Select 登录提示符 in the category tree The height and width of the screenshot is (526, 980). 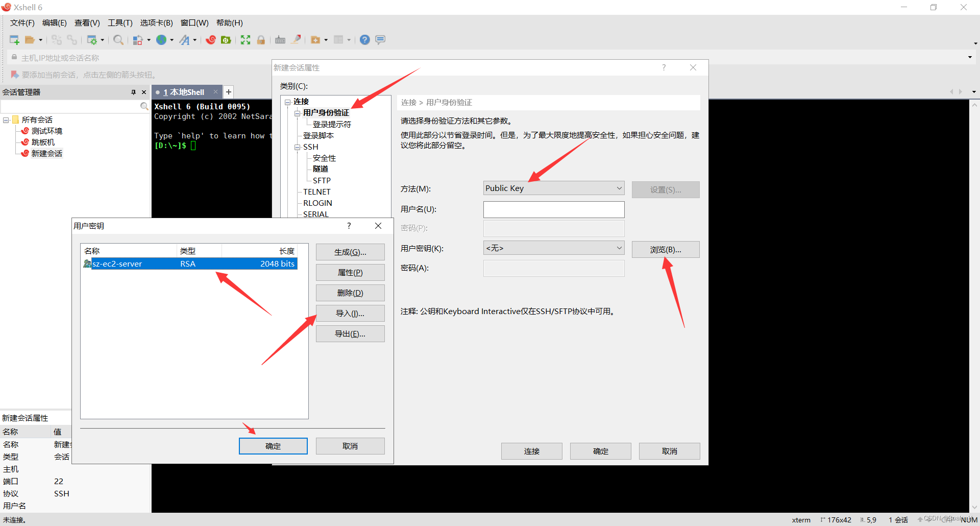point(332,125)
